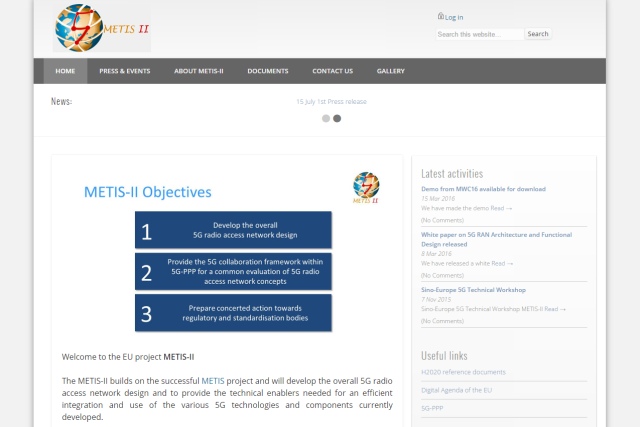The height and width of the screenshot is (427, 640).
Task: Go to the Contact Us page
Action: pyautogui.click(x=332, y=71)
